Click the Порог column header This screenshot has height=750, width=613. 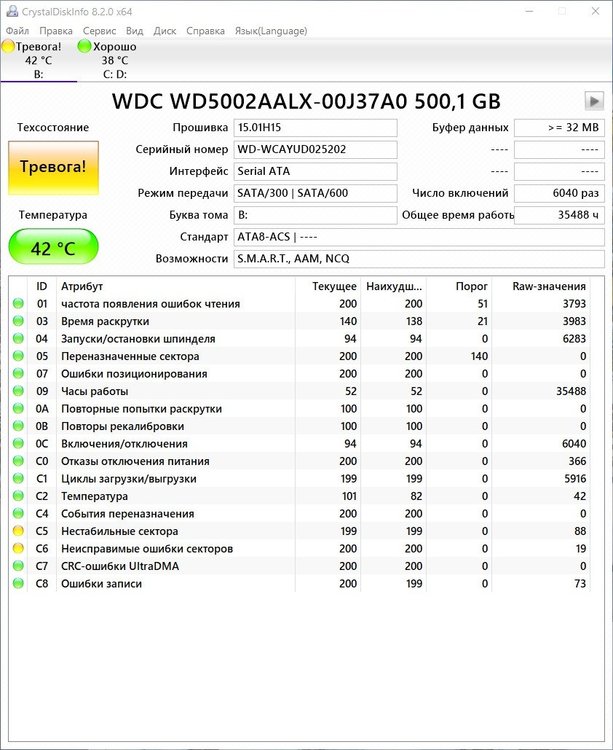(459, 286)
